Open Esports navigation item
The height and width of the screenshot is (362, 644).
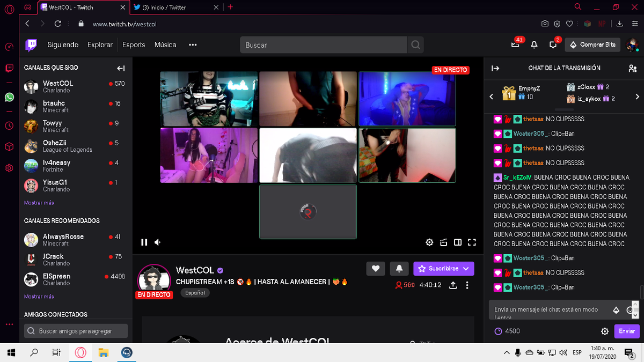click(x=134, y=45)
